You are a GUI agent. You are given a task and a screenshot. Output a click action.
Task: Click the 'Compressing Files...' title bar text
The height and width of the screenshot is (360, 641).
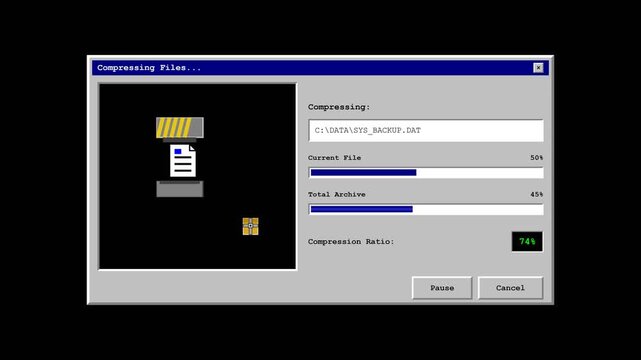click(149, 68)
